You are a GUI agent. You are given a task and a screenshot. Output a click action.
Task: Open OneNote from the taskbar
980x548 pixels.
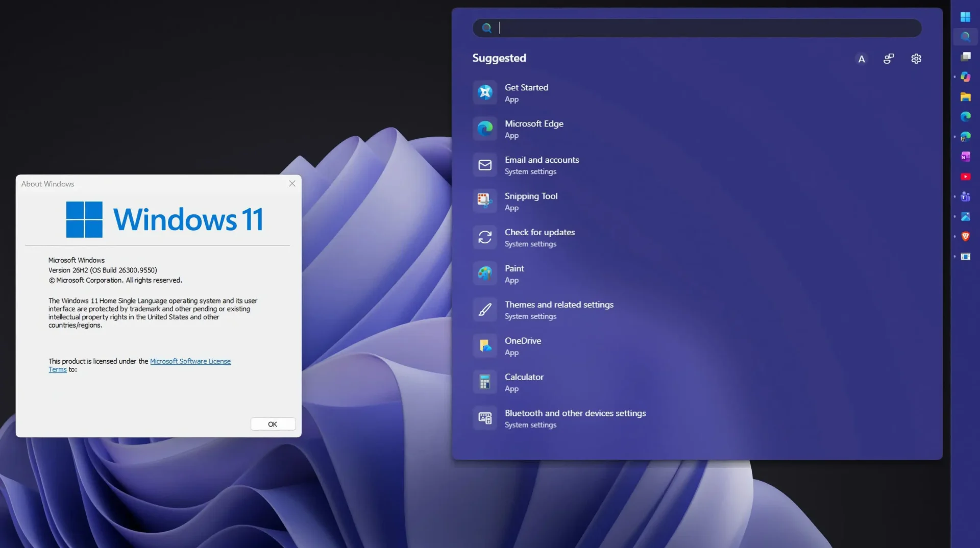[965, 157]
